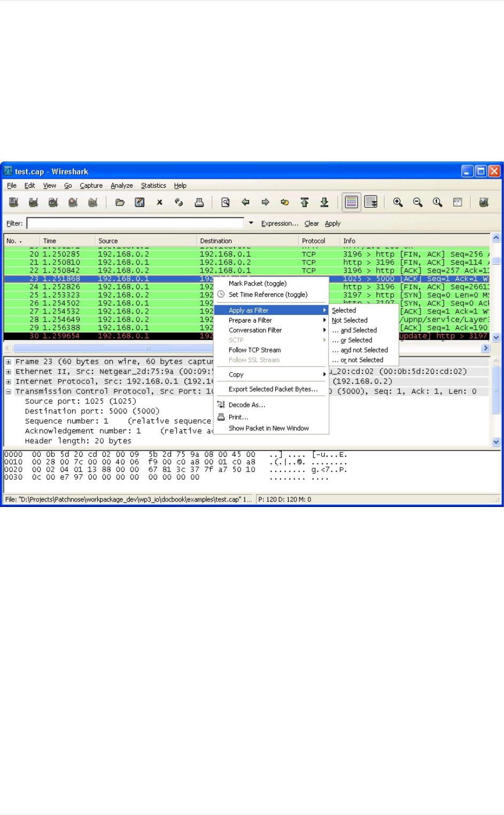Pick ... or not Selected submenu option
The image size is (504, 815).
363,360
